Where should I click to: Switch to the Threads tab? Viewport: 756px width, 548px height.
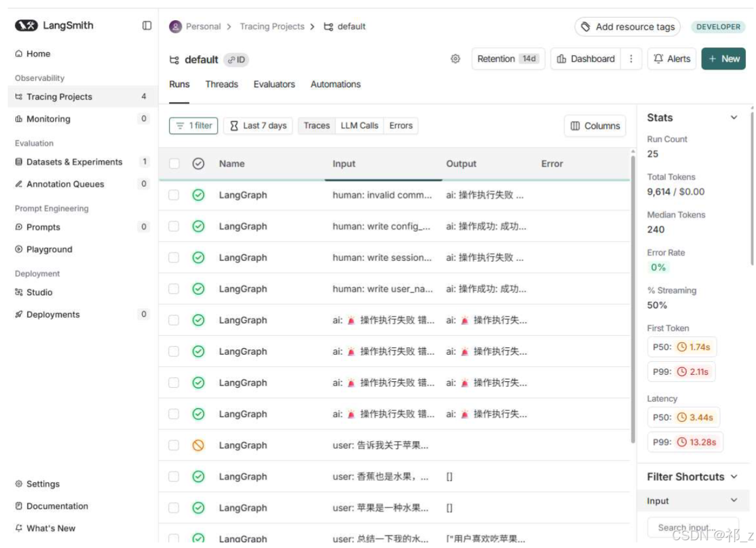point(221,84)
